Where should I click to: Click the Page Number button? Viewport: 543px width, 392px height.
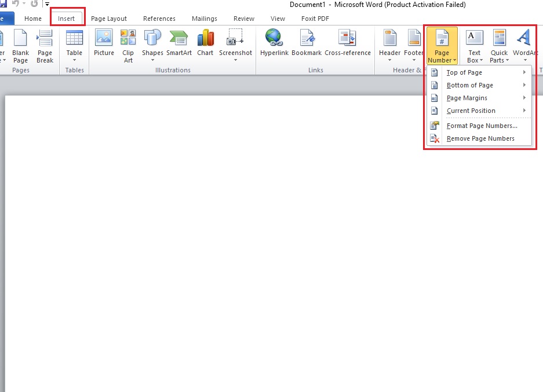click(x=442, y=46)
